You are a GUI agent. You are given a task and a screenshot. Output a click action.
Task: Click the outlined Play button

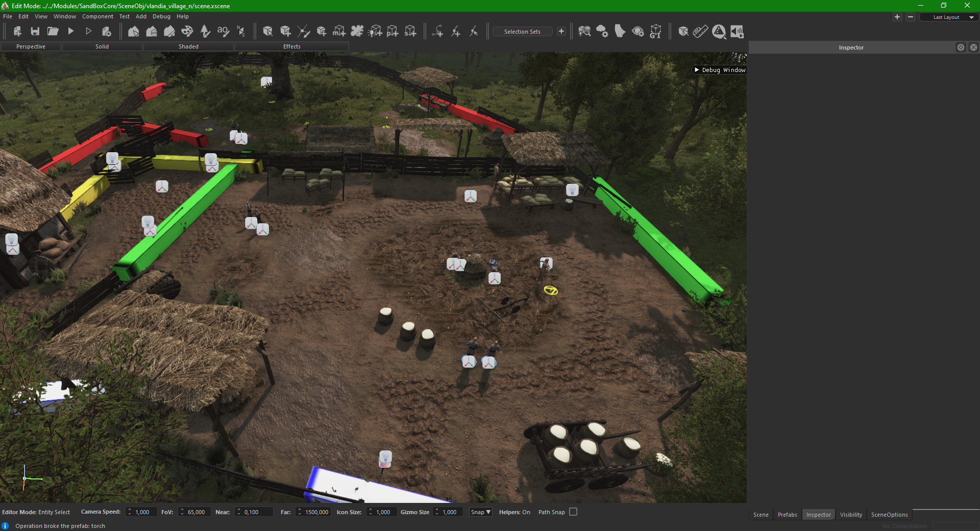click(88, 32)
